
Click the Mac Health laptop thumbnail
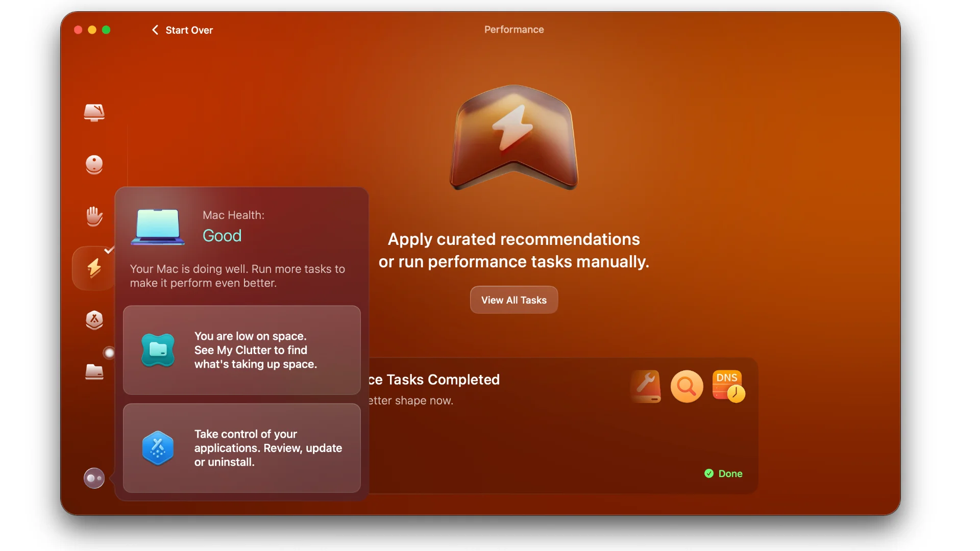[158, 227]
